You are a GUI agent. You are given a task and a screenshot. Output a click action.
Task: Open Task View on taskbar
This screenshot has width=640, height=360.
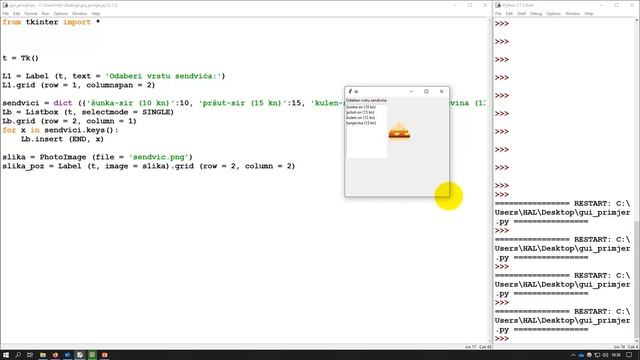click(30, 355)
